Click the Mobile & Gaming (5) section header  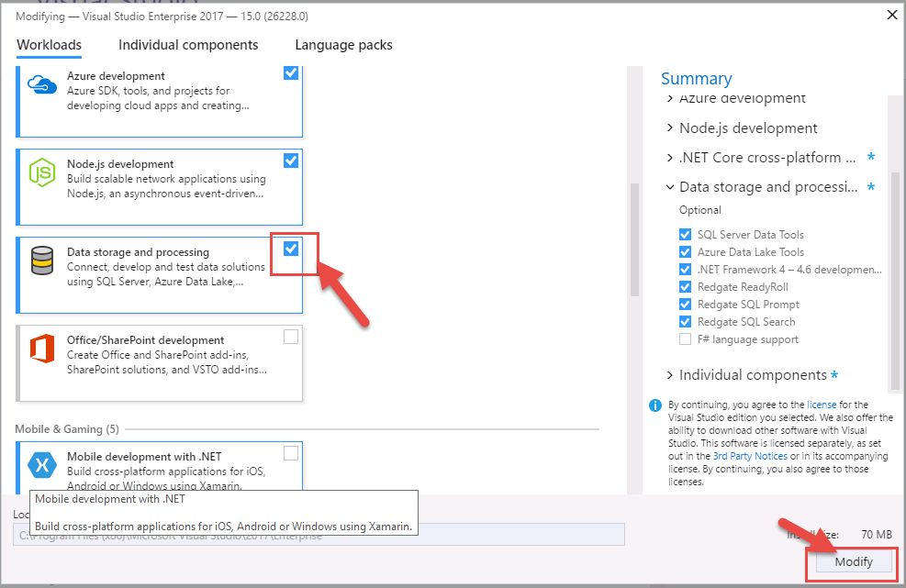(x=67, y=429)
